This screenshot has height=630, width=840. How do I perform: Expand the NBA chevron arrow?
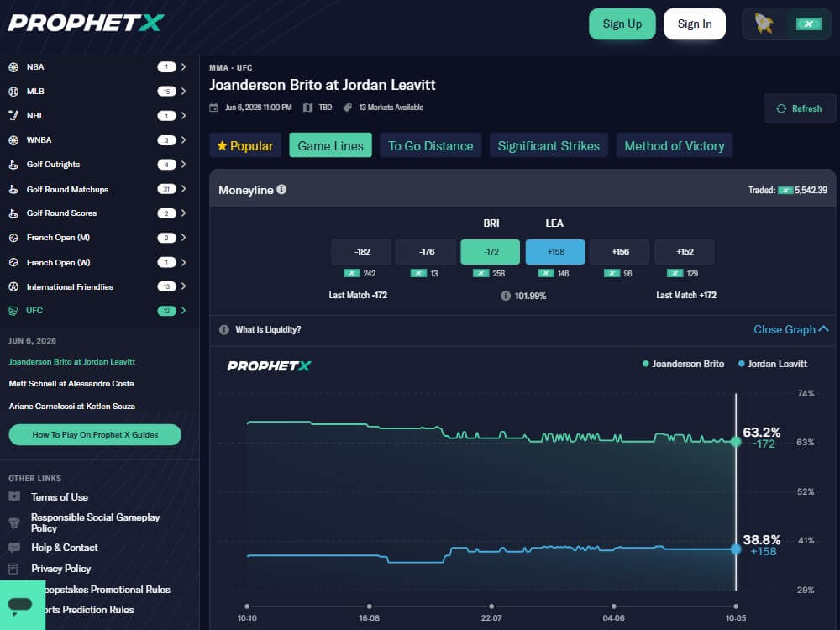pyautogui.click(x=183, y=67)
